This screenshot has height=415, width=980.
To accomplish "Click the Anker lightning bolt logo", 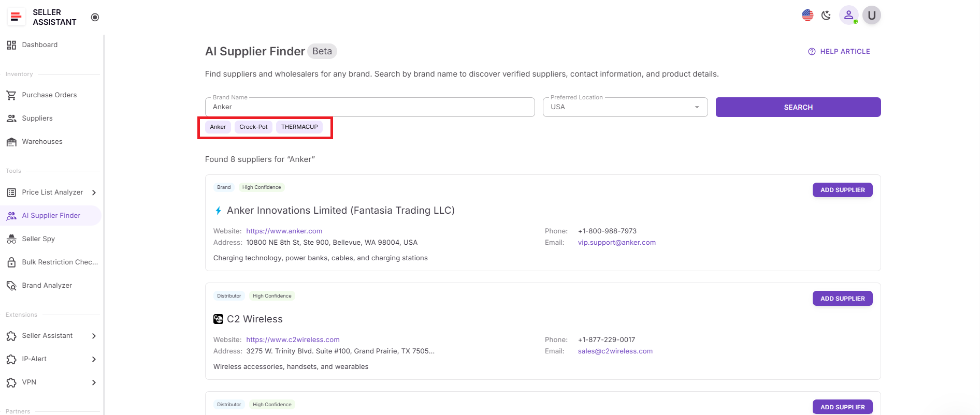I will [x=218, y=211].
